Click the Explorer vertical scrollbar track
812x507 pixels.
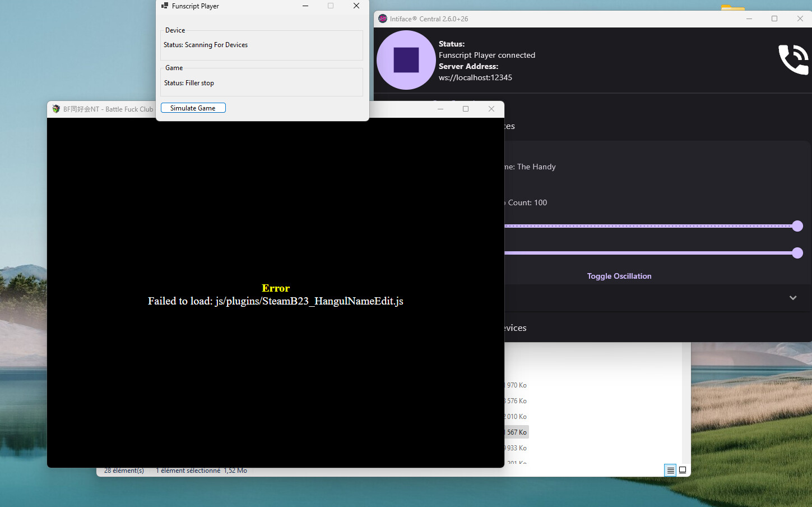[x=686, y=404]
